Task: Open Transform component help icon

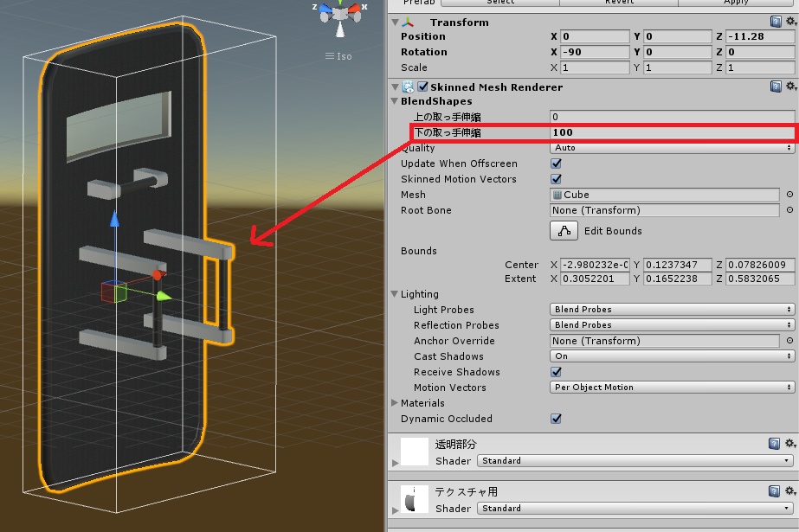Action: (776, 22)
